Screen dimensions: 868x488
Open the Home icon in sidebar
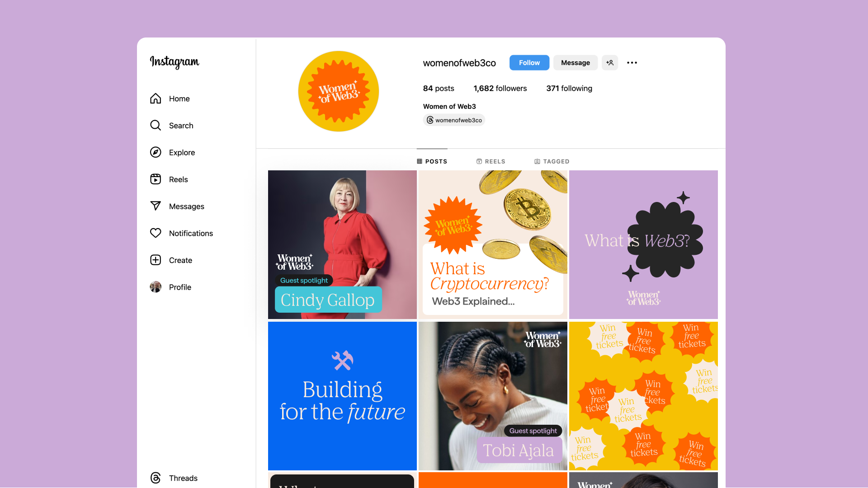click(x=156, y=99)
